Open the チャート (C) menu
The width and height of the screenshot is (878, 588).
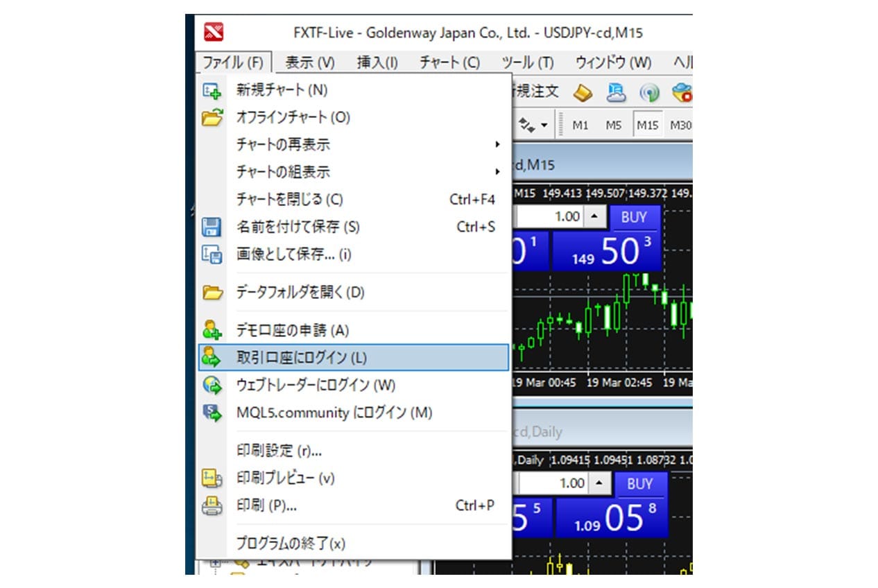449,62
